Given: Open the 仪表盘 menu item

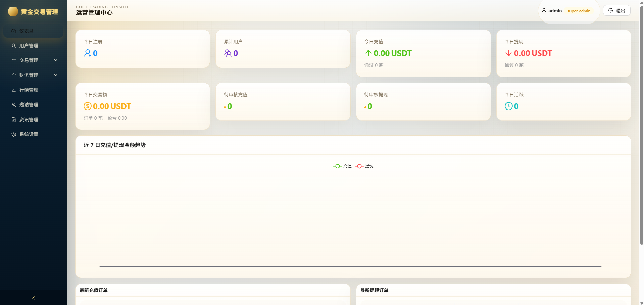Looking at the screenshot, I should pyautogui.click(x=34, y=31).
